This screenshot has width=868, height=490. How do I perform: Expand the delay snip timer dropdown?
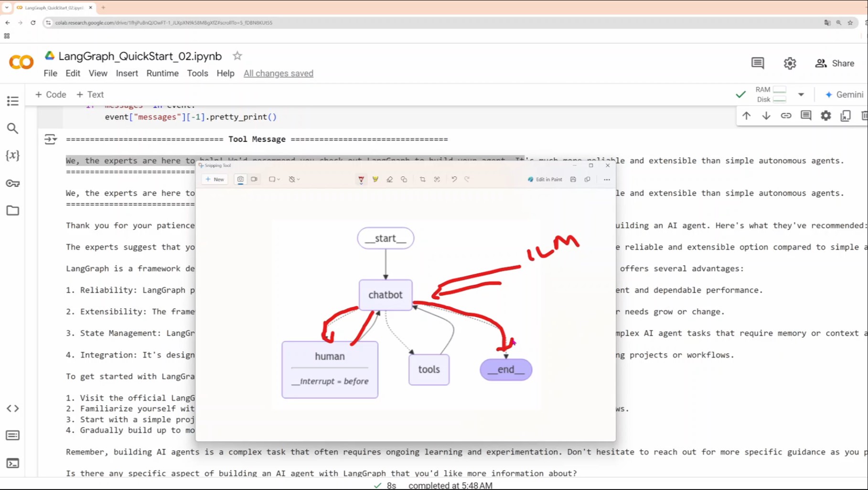coord(294,179)
